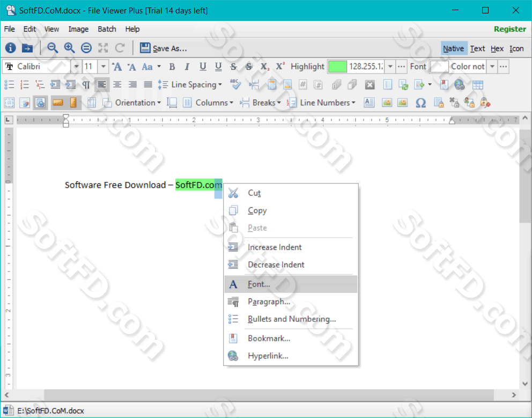Image resolution: width=532 pixels, height=418 pixels.
Task: Open the file information icon
Action: click(x=11, y=48)
